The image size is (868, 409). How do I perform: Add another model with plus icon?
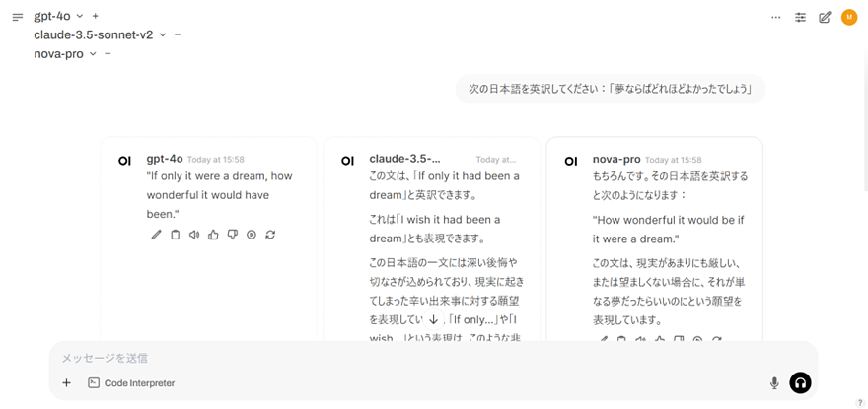pyautogui.click(x=95, y=16)
